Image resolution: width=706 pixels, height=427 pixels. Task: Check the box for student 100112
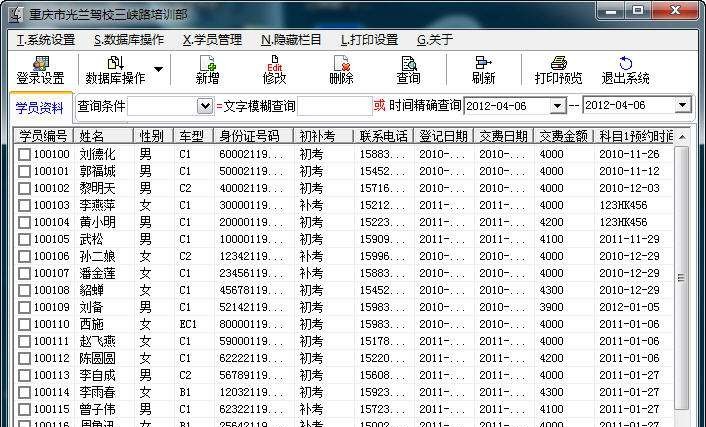(24, 359)
